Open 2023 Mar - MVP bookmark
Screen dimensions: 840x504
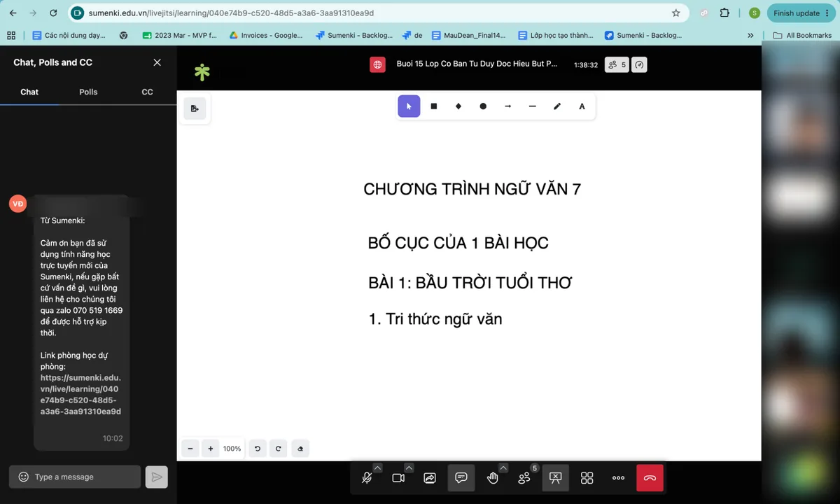pos(180,35)
